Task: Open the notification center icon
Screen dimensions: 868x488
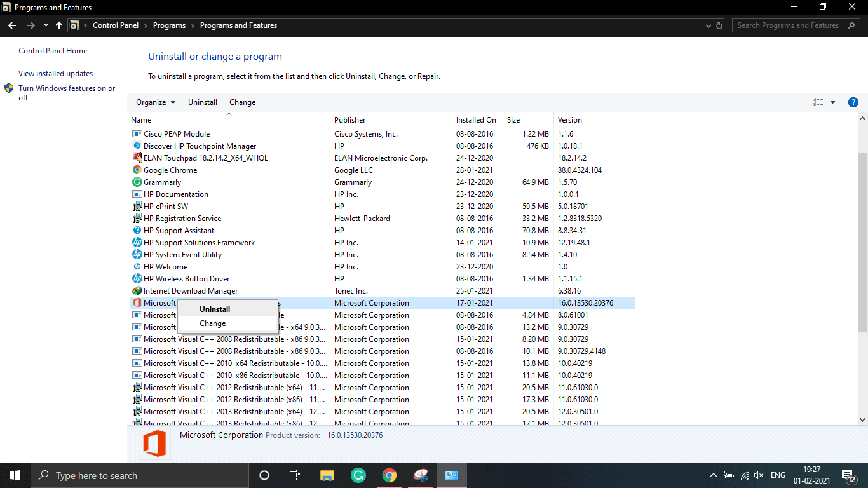Action: coord(848,476)
